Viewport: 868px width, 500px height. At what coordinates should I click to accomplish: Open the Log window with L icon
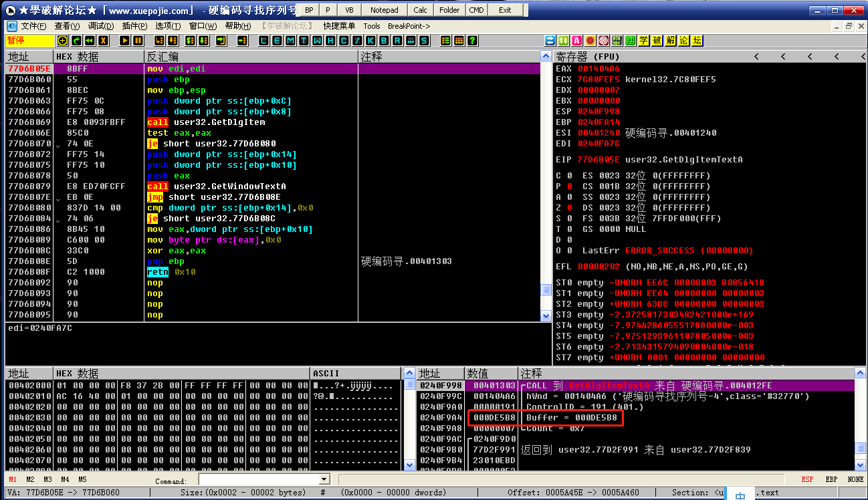(263, 41)
